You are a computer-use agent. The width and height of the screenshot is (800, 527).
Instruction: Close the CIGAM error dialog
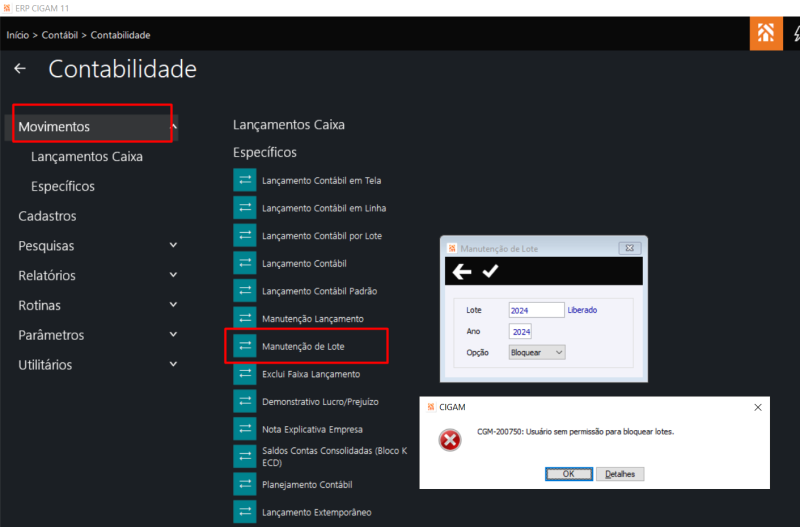[x=758, y=407]
